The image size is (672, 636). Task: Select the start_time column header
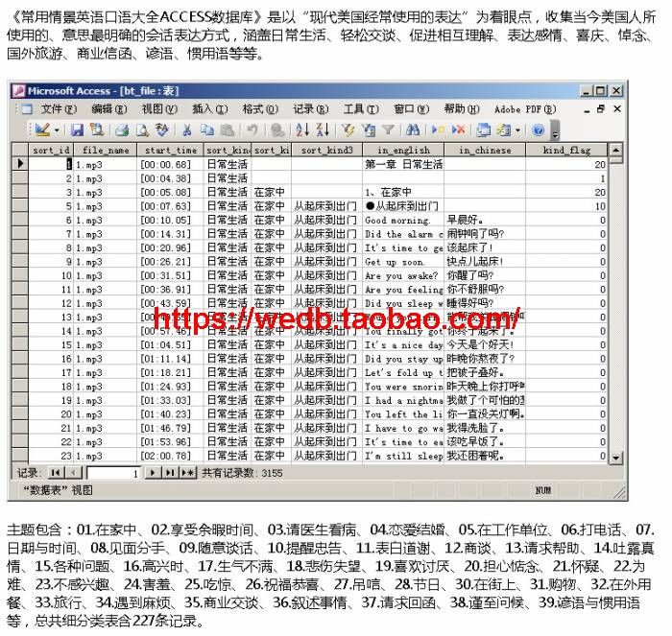click(171, 150)
